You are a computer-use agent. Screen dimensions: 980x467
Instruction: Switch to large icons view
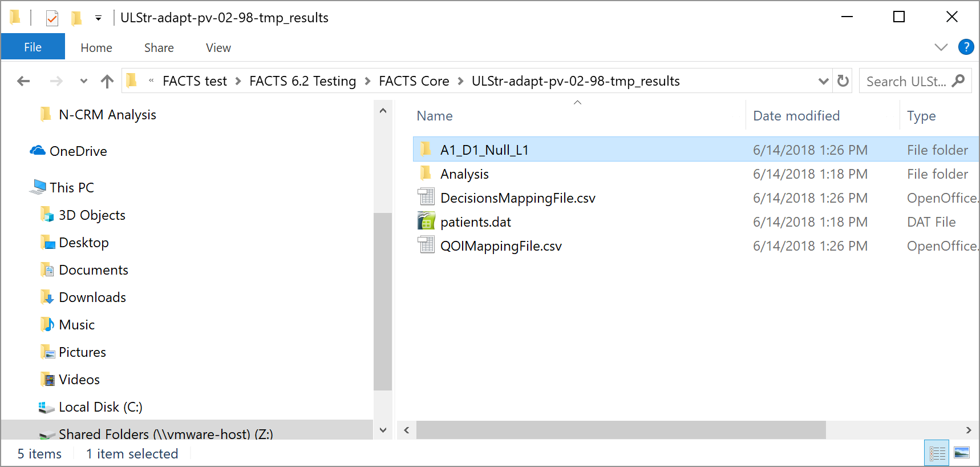962,453
